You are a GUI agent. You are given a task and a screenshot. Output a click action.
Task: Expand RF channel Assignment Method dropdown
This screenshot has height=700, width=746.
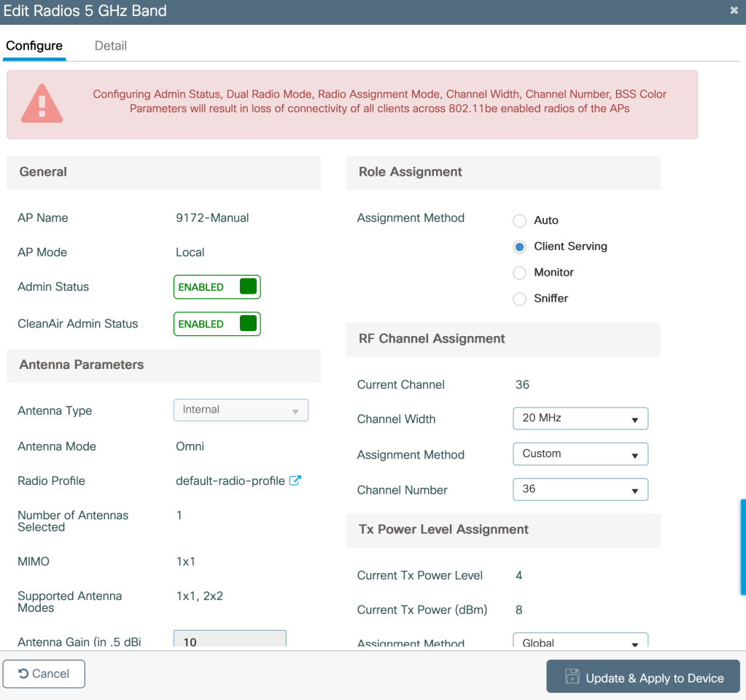(580, 454)
